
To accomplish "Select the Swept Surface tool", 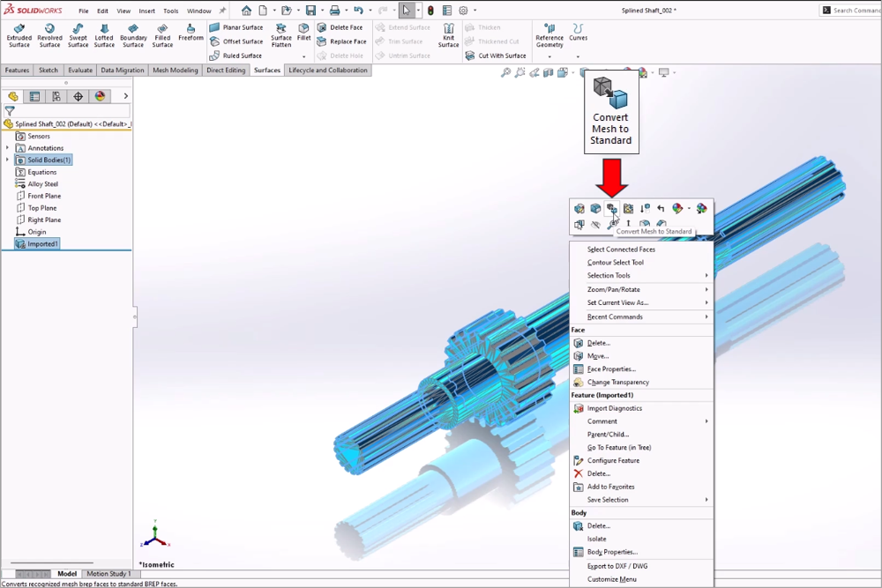I will click(x=78, y=35).
